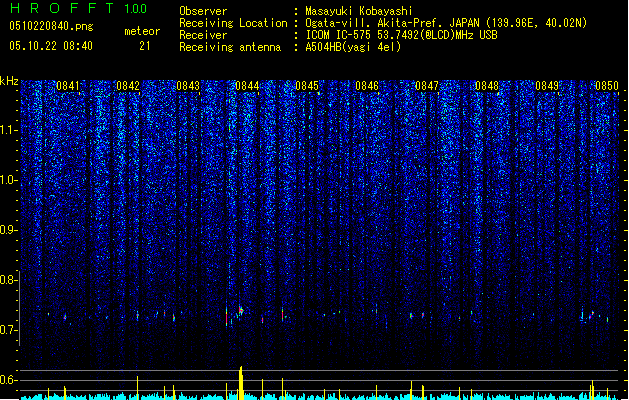Click the 0.8 frequency axis label
Screen dimensions: 629x400
[x=9, y=280]
